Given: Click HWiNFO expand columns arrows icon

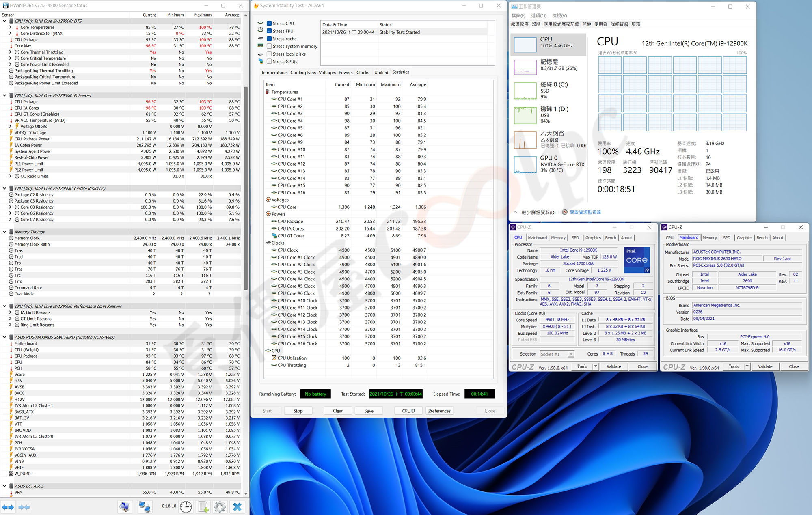Looking at the screenshot, I should point(8,507).
